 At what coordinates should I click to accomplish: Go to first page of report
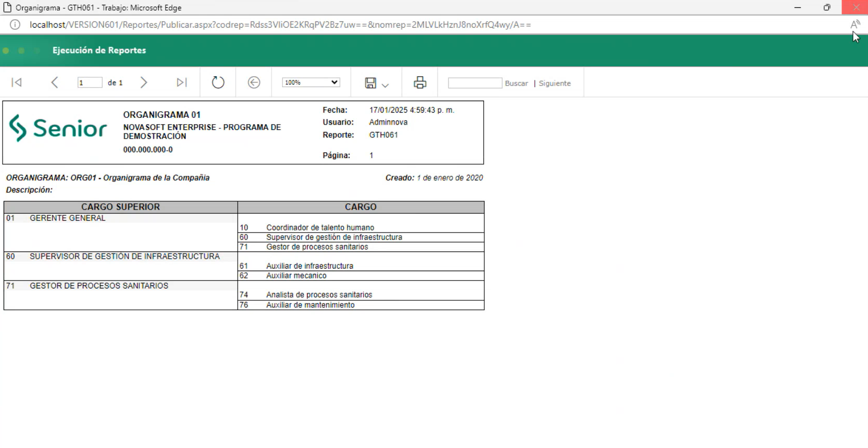[17, 82]
